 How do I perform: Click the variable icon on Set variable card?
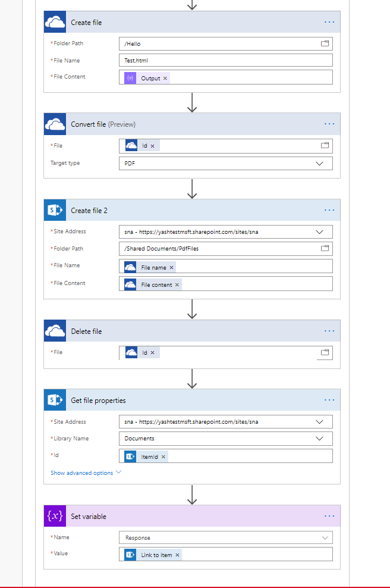55,516
